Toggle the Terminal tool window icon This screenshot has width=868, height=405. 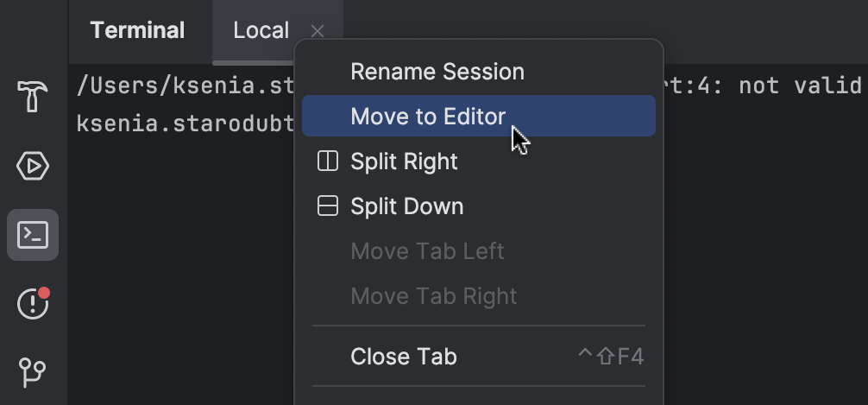33,234
